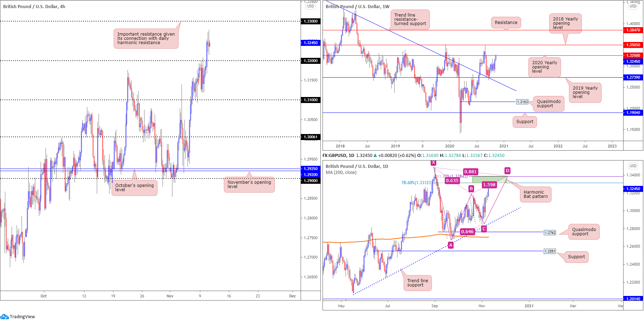Click the 2018 Yearly opening level callout
This screenshot has height=321, width=644.
565,23
